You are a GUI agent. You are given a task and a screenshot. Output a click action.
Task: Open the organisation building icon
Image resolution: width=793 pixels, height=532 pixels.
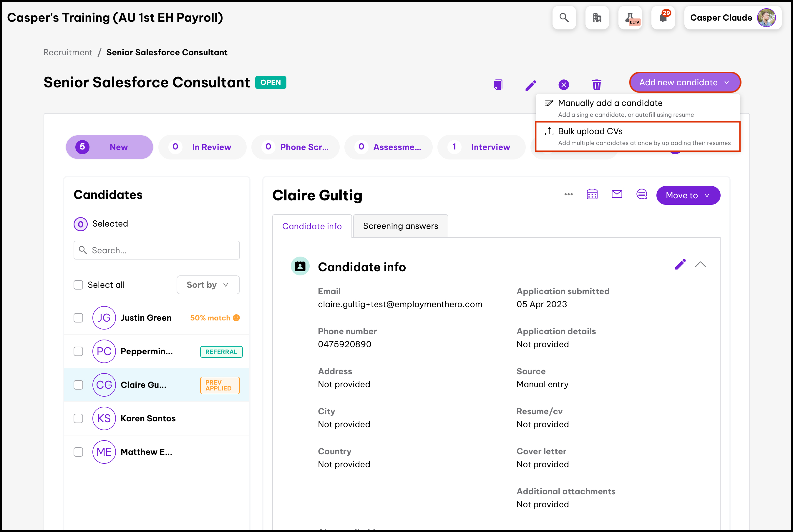click(x=597, y=18)
